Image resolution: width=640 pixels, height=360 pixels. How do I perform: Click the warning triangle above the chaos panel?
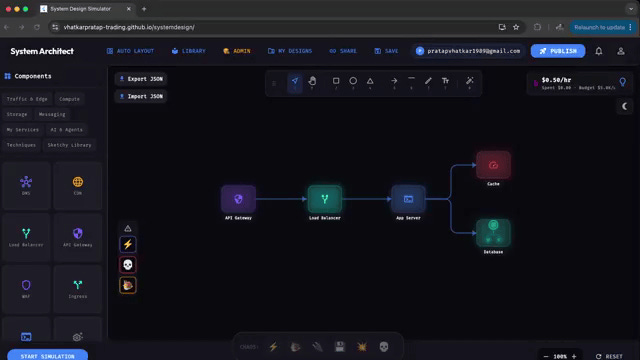pos(128,229)
